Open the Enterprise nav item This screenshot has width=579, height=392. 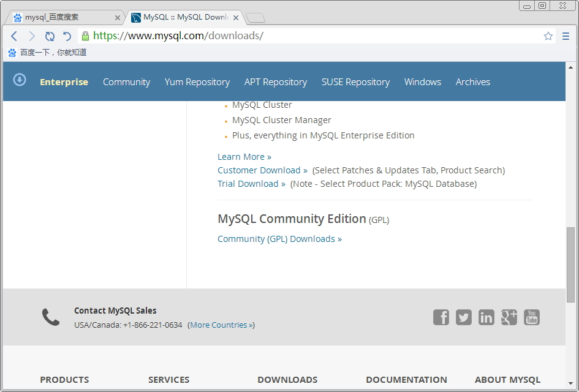pos(64,82)
